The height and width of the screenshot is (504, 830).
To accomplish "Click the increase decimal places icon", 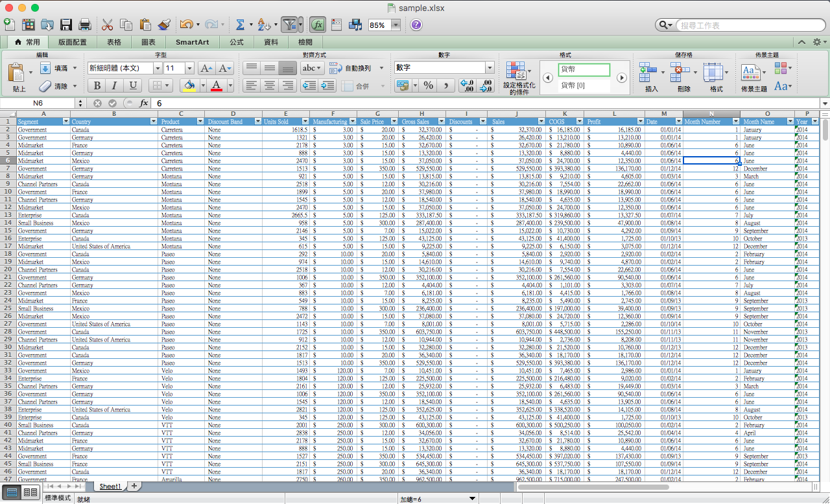I will tap(466, 86).
